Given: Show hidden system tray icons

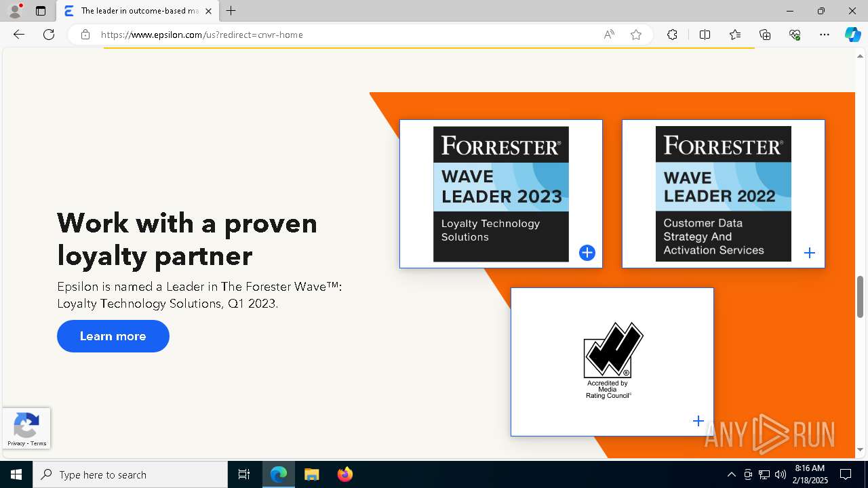Looking at the screenshot, I should (731, 474).
